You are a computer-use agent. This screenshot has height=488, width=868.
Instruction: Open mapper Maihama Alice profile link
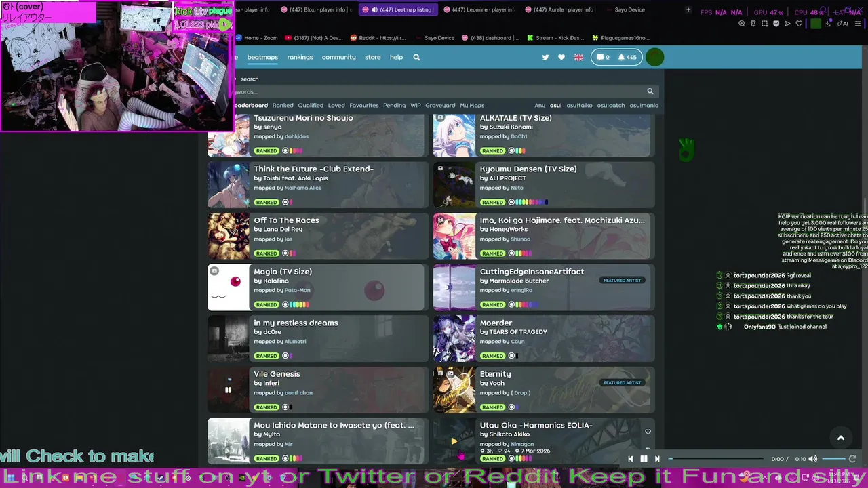coord(302,188)
